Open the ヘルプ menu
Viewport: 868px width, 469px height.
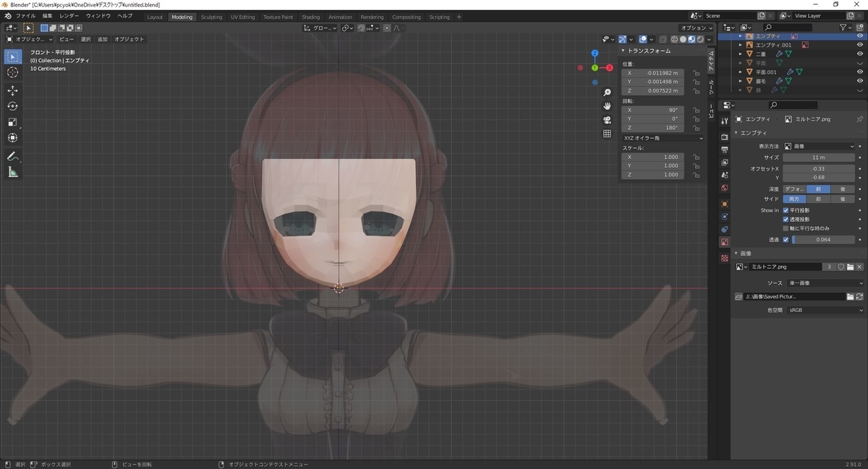pyautogui.click(x=124, y=16)
